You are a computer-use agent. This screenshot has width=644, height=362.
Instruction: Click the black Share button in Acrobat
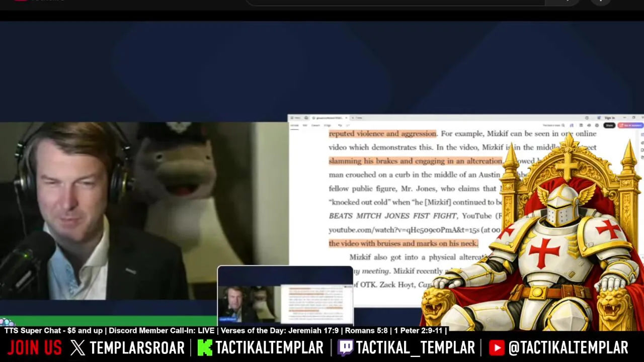tap(609, 125)
